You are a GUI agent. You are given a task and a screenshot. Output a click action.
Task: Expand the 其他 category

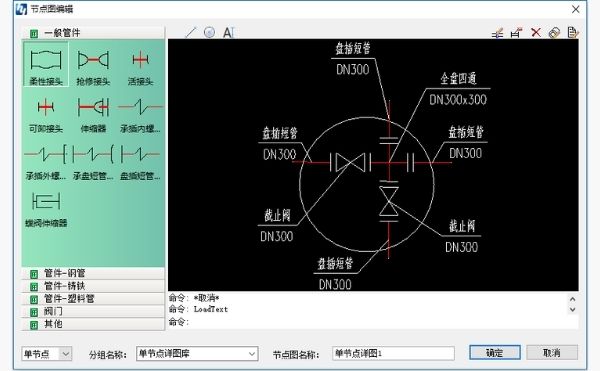[x=93, y=324]
